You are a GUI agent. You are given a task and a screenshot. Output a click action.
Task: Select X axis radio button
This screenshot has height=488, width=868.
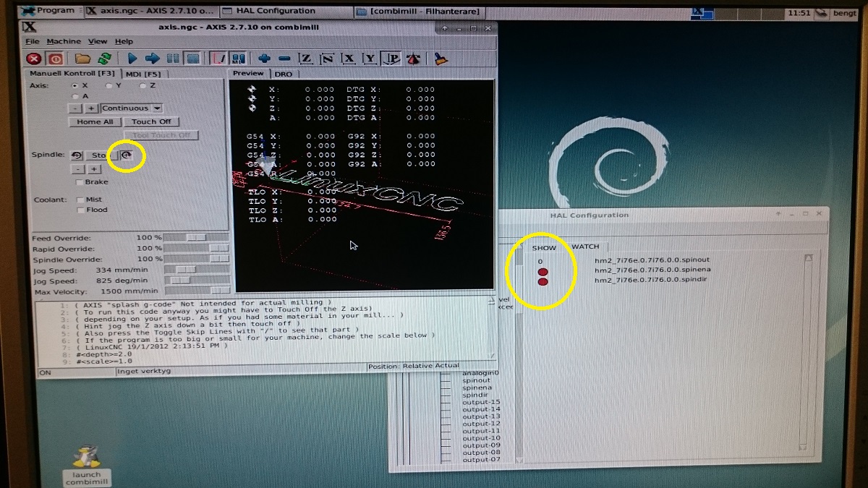coord(75,85)
